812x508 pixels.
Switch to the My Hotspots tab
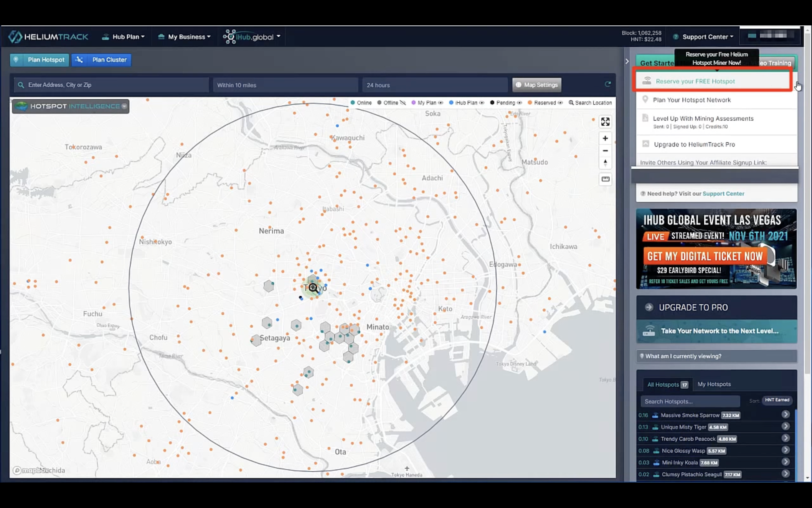714,384
